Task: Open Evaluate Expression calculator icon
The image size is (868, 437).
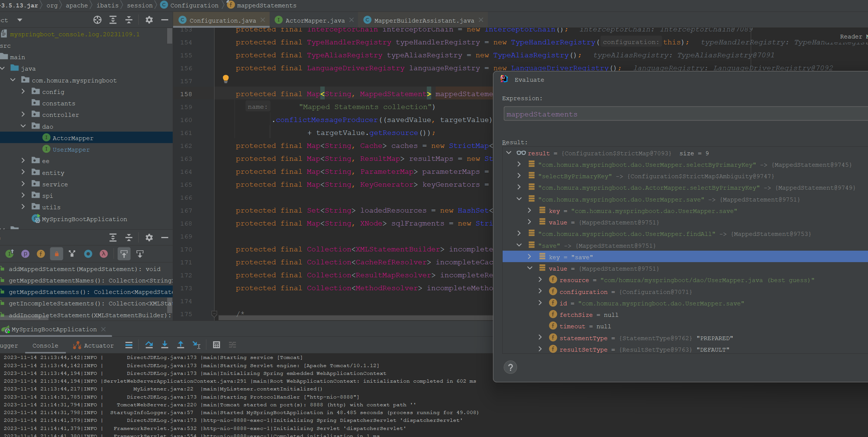Action: (x=216, y=345)
